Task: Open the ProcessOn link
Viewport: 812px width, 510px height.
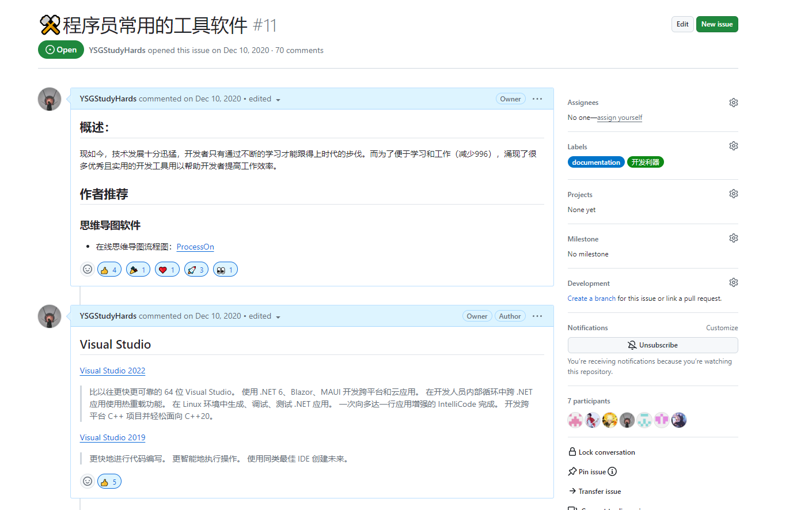Action: (x=195, y=247)
